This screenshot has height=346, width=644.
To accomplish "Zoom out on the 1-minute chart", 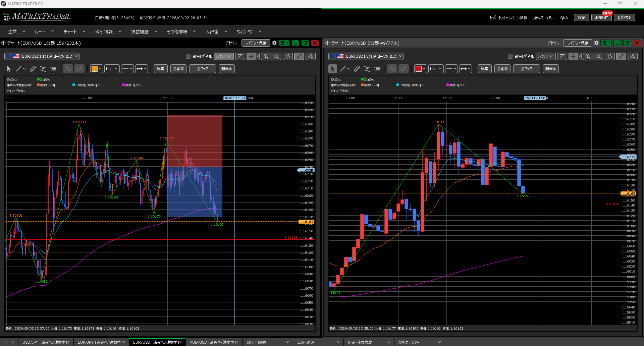I will coord(276,56).
